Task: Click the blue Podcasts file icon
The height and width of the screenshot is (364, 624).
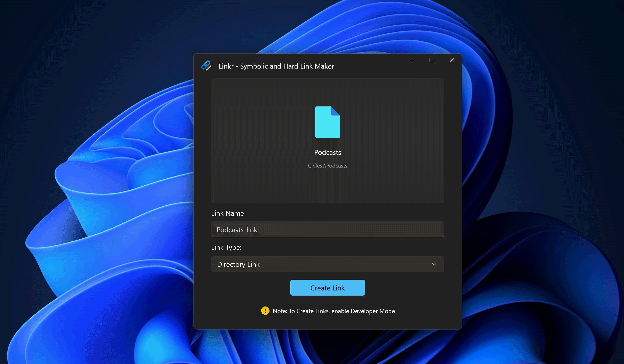Action: point(327,122)
